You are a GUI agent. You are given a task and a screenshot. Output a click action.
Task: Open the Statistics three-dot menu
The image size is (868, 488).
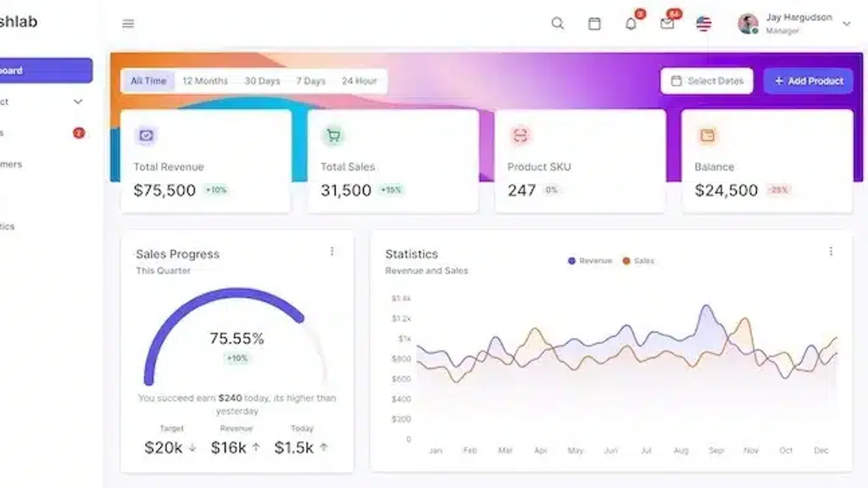tap(831, 252)
